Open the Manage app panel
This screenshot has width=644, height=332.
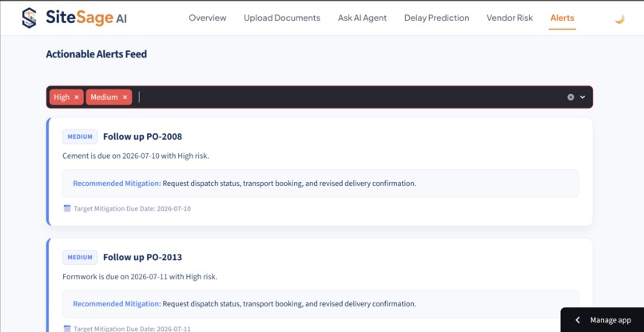(x=602, y=320)
